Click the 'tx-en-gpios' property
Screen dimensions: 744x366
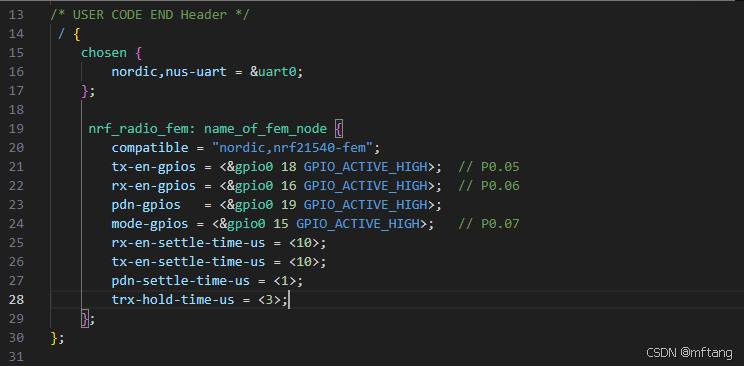(154, 167)
